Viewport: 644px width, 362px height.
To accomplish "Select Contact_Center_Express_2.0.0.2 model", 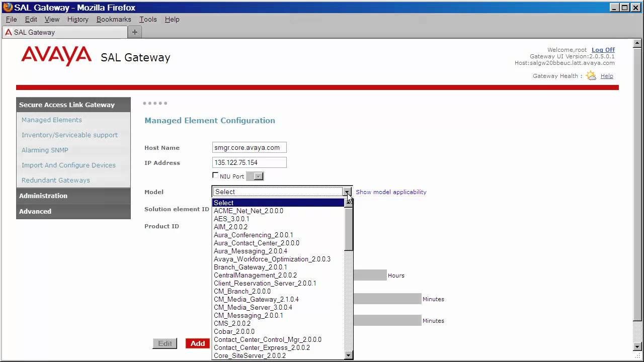I will [278, 347].
